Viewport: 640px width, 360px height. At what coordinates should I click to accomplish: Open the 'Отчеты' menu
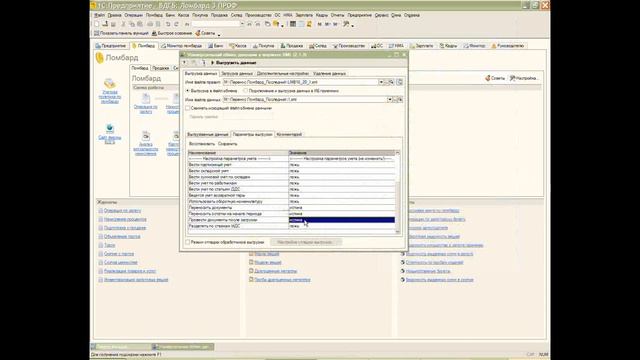337,15
